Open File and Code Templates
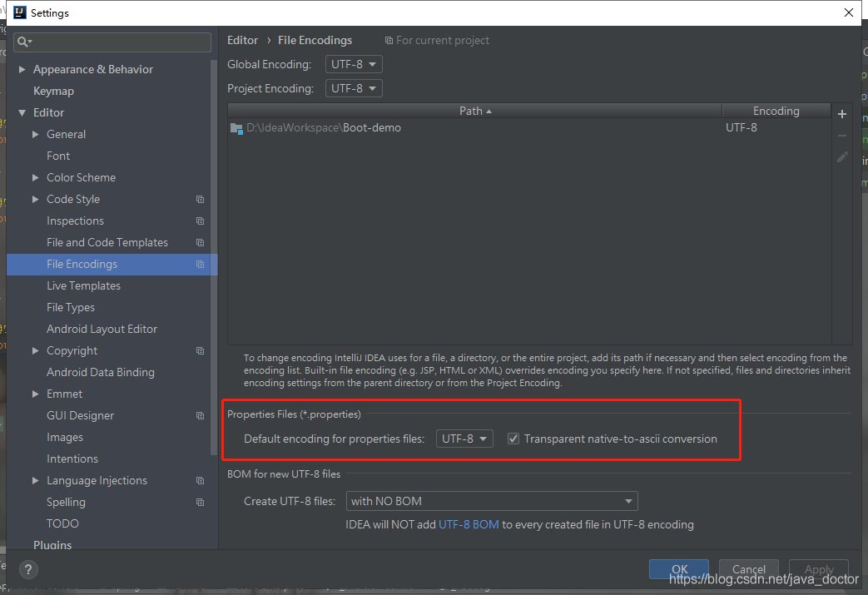This screenshot has height=595, width=868. (x=107, y=242)
